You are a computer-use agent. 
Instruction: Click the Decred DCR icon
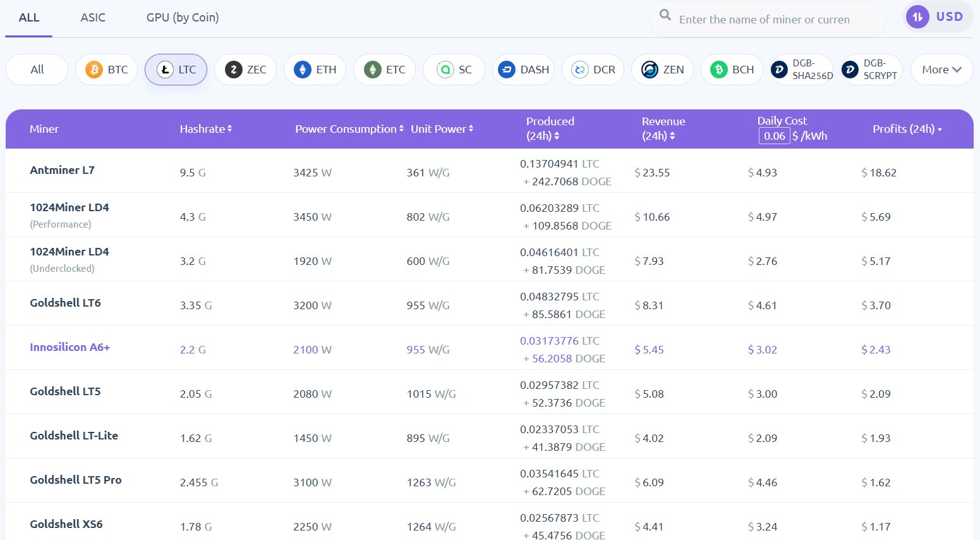579,70
